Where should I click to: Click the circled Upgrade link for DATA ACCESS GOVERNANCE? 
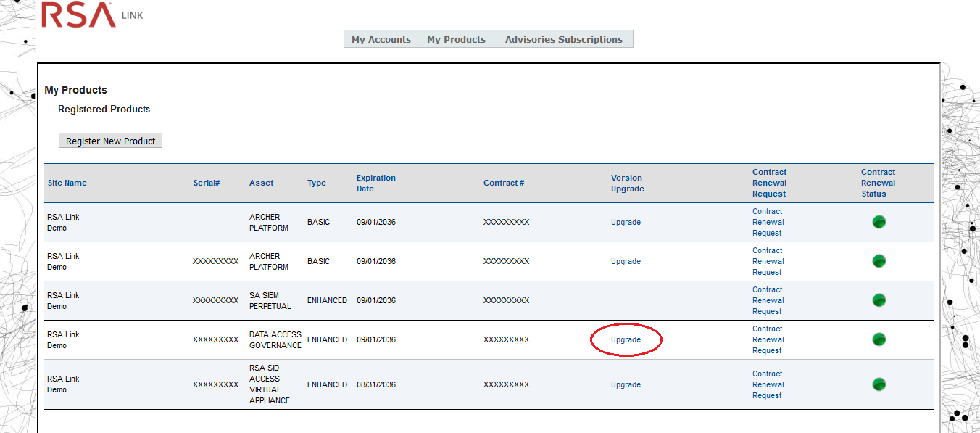click(626, 339)
